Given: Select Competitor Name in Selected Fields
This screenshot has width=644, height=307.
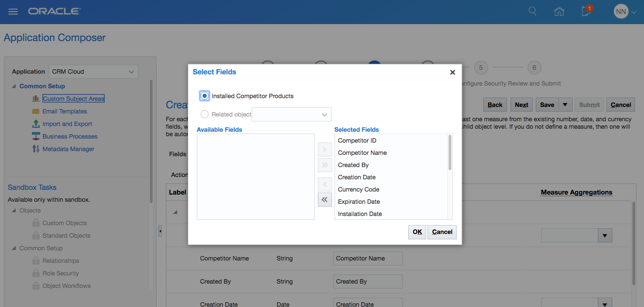Looking at the screenshot, I should [362, 153].
